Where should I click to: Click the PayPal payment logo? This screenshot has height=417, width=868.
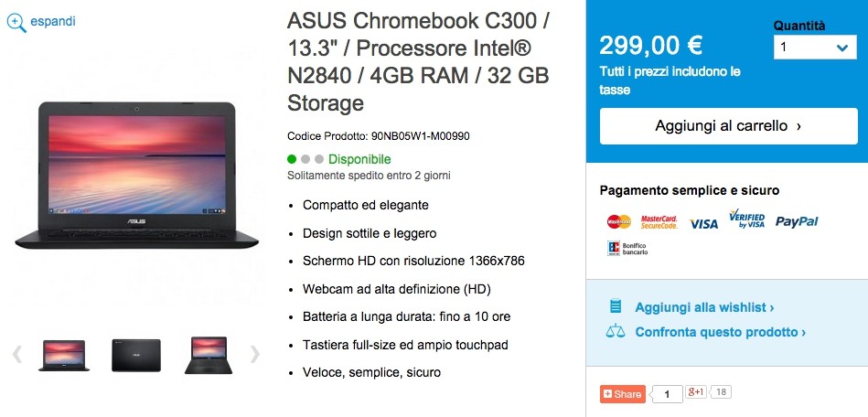797,221
